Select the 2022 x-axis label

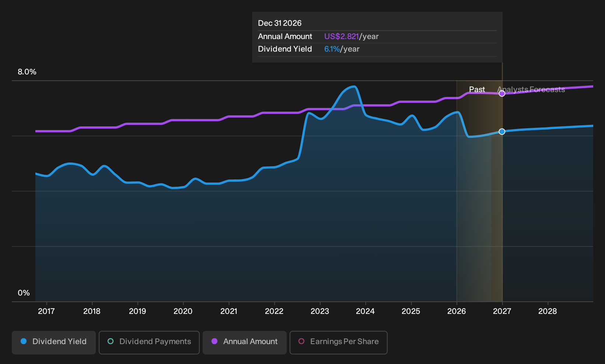click(274, 311)
